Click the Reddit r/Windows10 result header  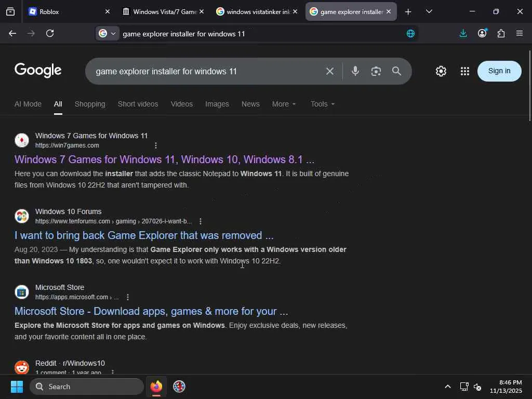(x=70, y=363)
